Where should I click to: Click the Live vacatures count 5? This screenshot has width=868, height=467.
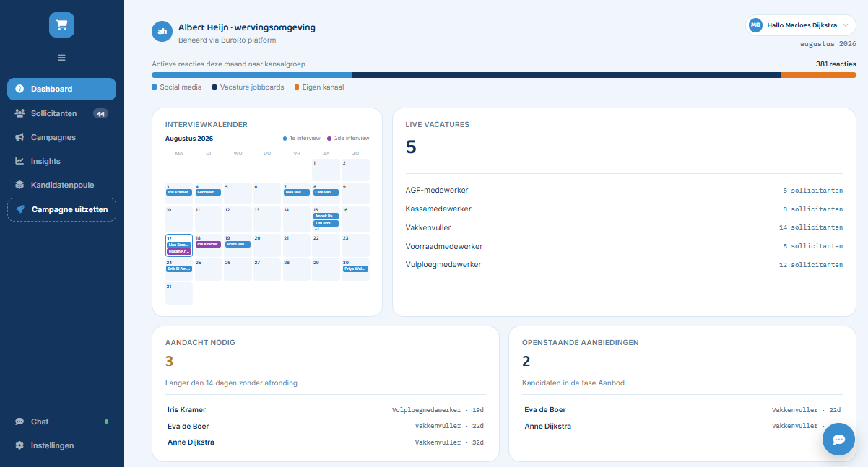click(x=411, y=147)
